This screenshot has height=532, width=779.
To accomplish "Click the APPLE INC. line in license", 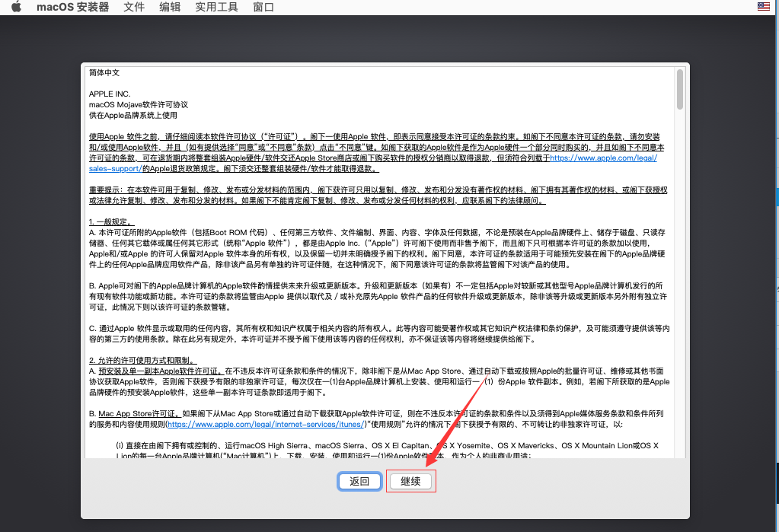I will tap(110, 94).
